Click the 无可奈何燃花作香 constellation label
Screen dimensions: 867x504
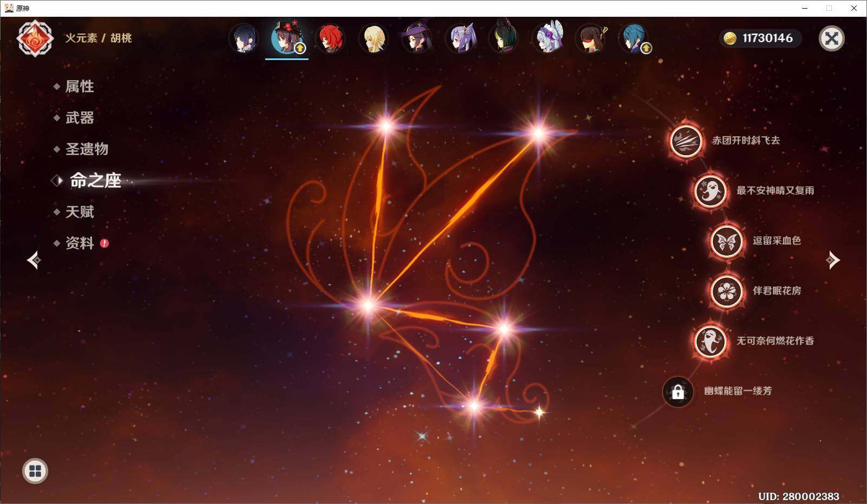(775, 341)
